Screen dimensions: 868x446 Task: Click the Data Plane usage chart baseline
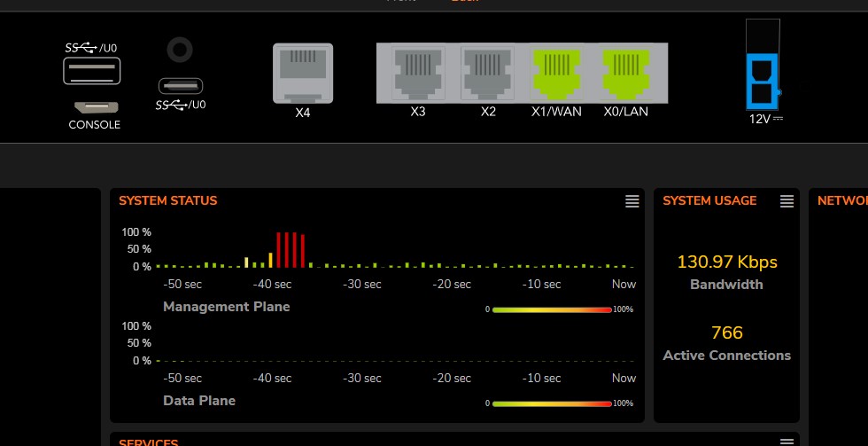tap(395, 361)
